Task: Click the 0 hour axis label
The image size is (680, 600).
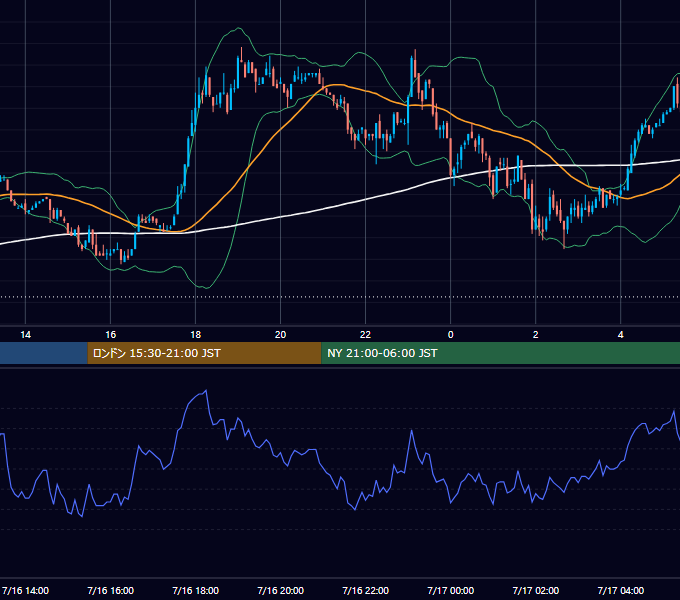Action: tap(451, 335)
